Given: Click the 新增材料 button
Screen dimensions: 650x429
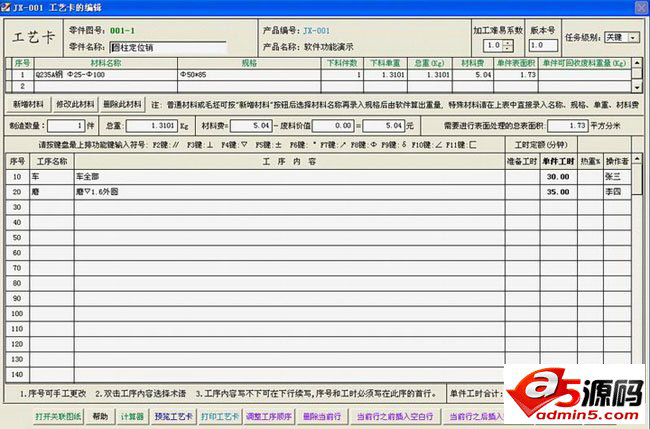Looking at the screenshot, I should [x=28, y=104].
